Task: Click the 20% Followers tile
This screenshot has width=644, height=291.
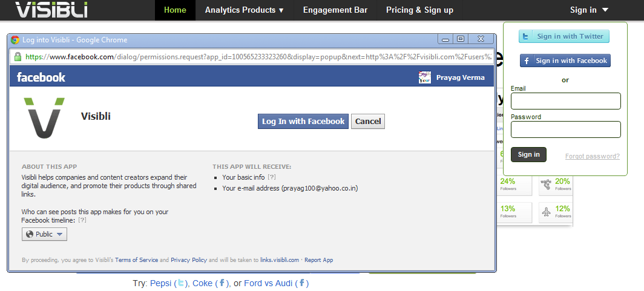Action: (555, 186)
